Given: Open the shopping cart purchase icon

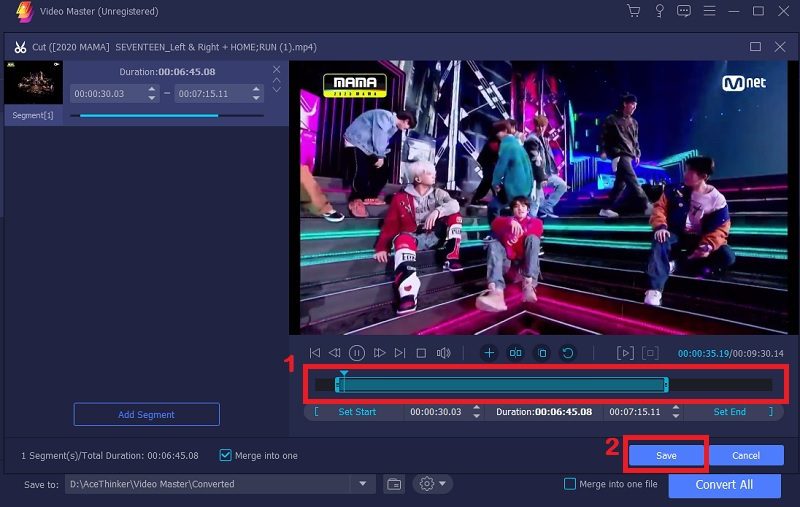Looking at the screenshot, I should coord(634,11).
